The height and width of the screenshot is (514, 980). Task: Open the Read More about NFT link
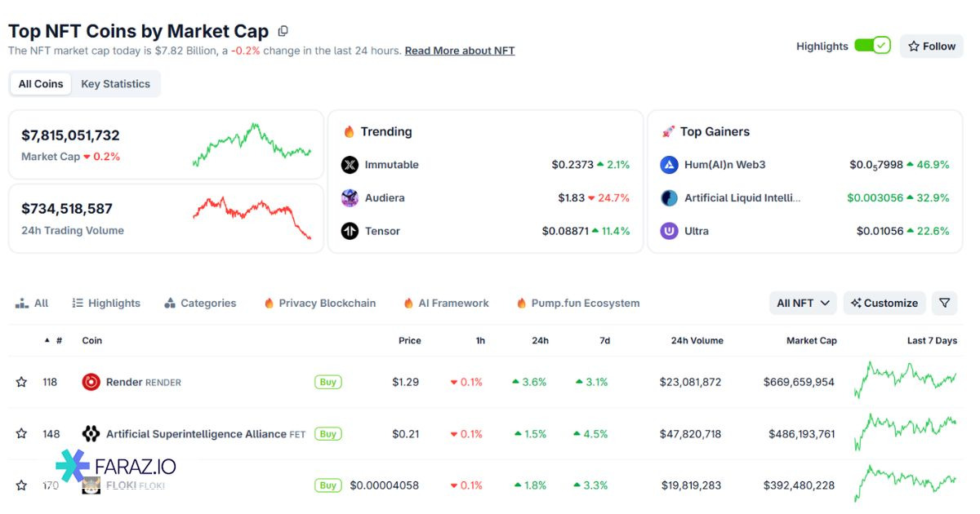click(460, 51)
